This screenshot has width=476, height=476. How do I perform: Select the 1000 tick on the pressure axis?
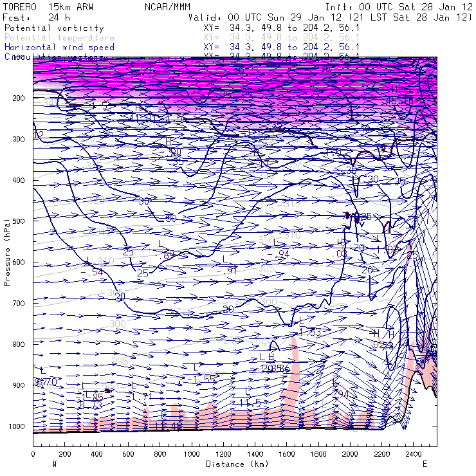click(x=17, y=426)
